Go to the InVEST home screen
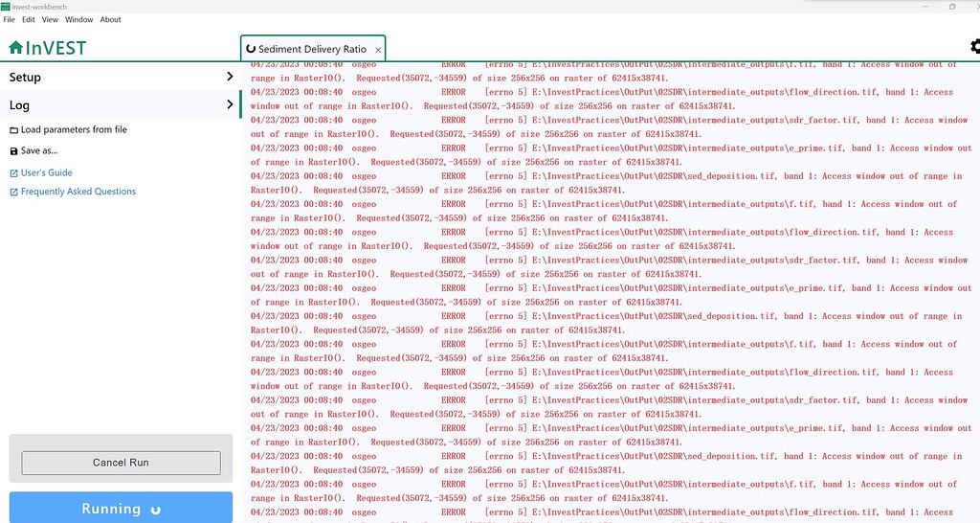This screenshot has height=523, width=980. [x=47, y=48]
